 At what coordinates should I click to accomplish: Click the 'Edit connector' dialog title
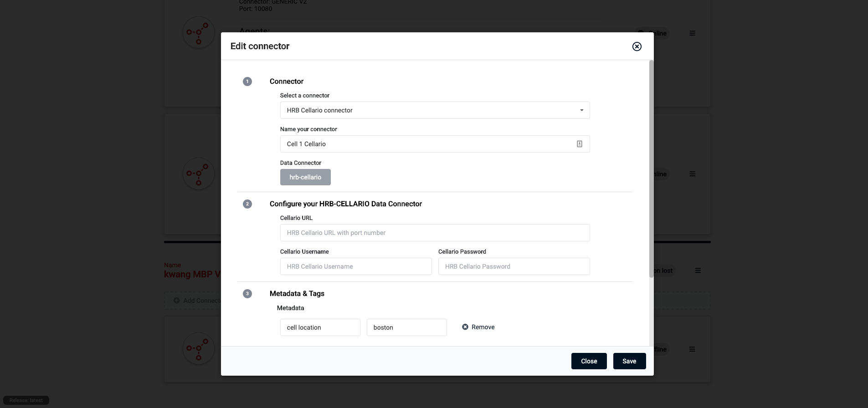pyautogui.click(x=260, y=46)
